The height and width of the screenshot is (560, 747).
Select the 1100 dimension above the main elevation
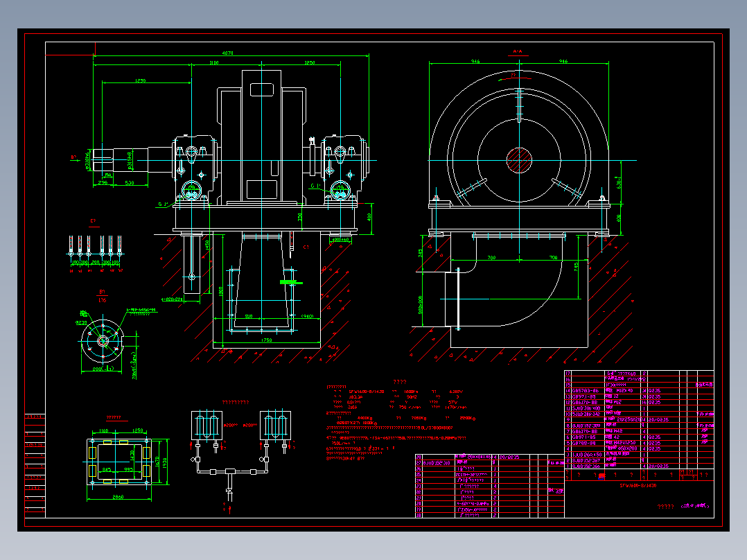[x=214, y=62]
